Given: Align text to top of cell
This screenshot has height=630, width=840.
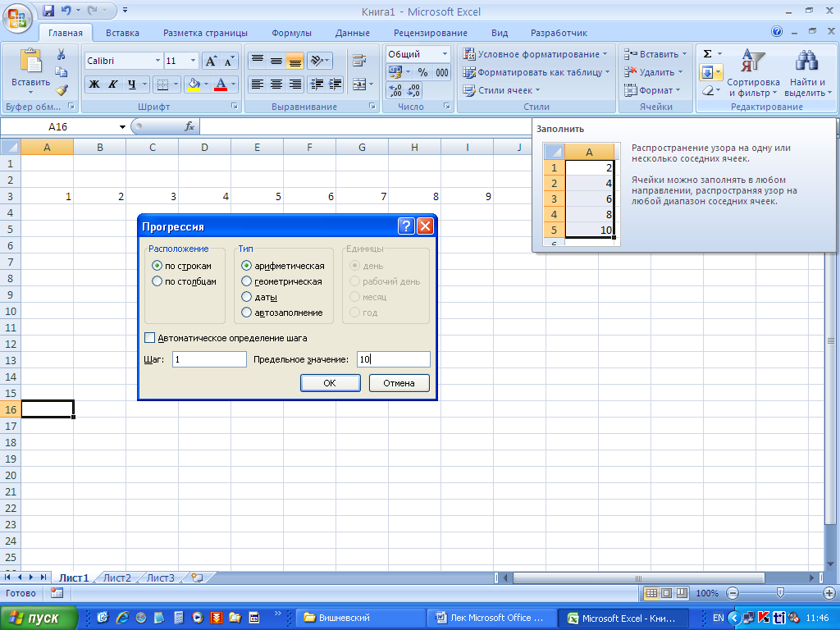Looking at the screenshot, I should click(258, 61).
